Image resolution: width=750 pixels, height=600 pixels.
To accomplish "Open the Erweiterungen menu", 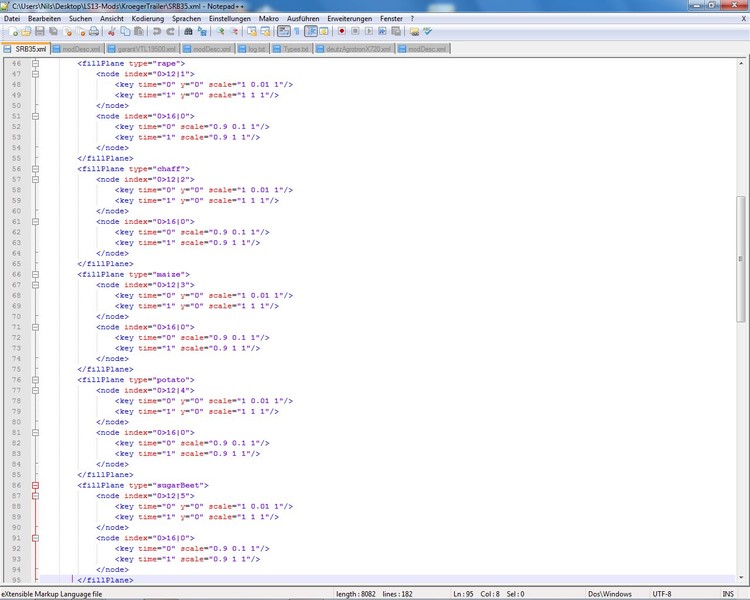I will click(350, 19).
